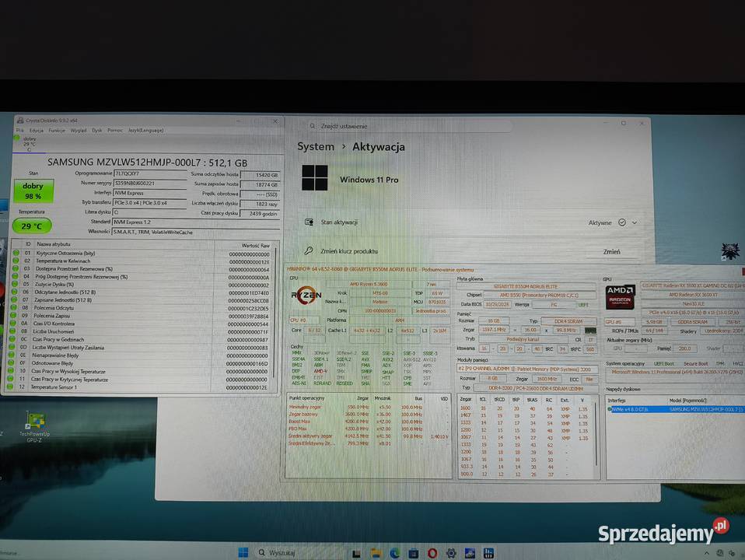Open the Edycja menu

coord(37,130)
